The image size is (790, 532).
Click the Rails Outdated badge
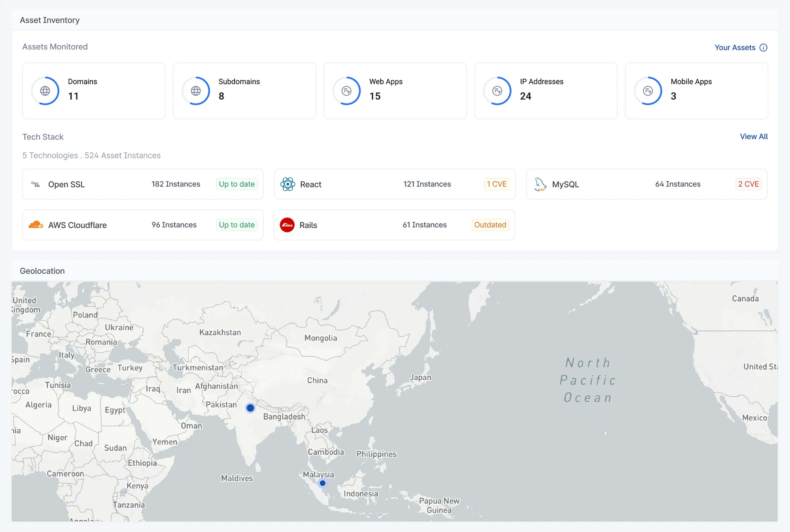[x=490, y=225]
